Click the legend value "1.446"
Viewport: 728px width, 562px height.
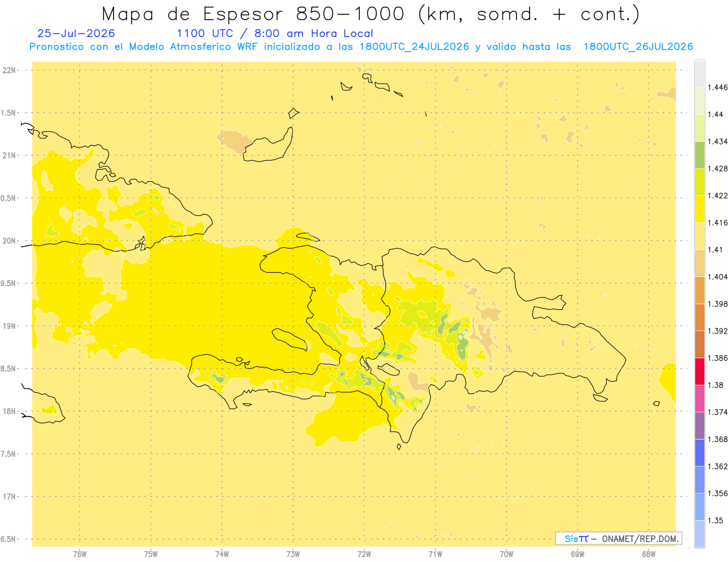[x=718, y=87]
